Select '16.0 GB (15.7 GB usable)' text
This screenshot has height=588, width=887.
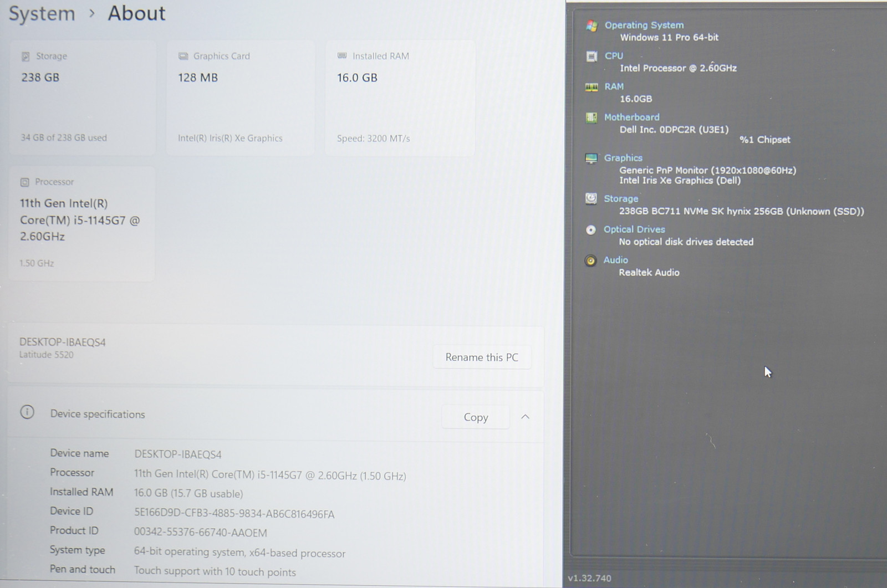188,493
